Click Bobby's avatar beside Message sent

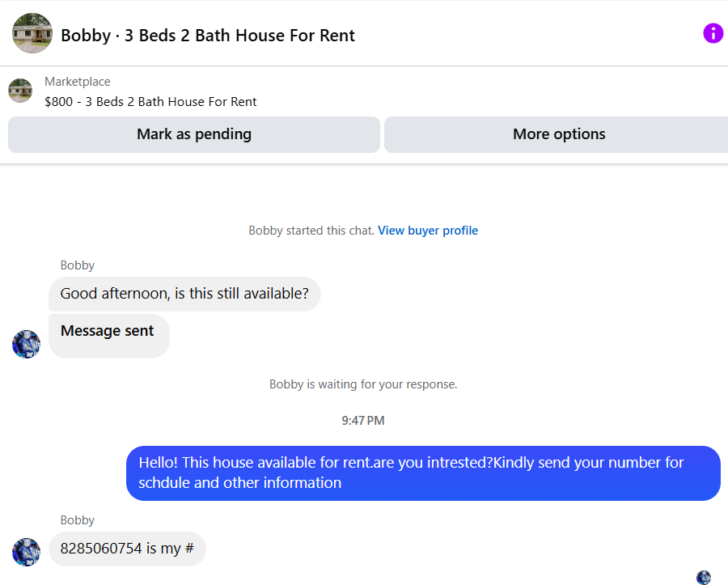point(26,344)
